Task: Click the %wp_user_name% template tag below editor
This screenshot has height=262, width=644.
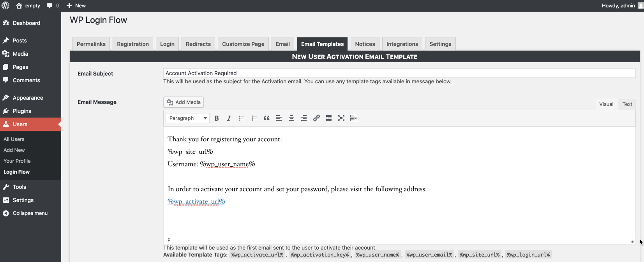Action: point(378,255)
